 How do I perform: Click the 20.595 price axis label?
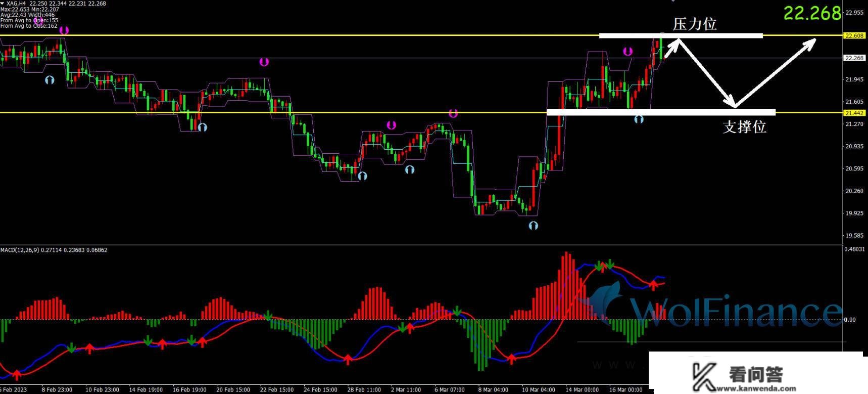(x=854, y=168)
